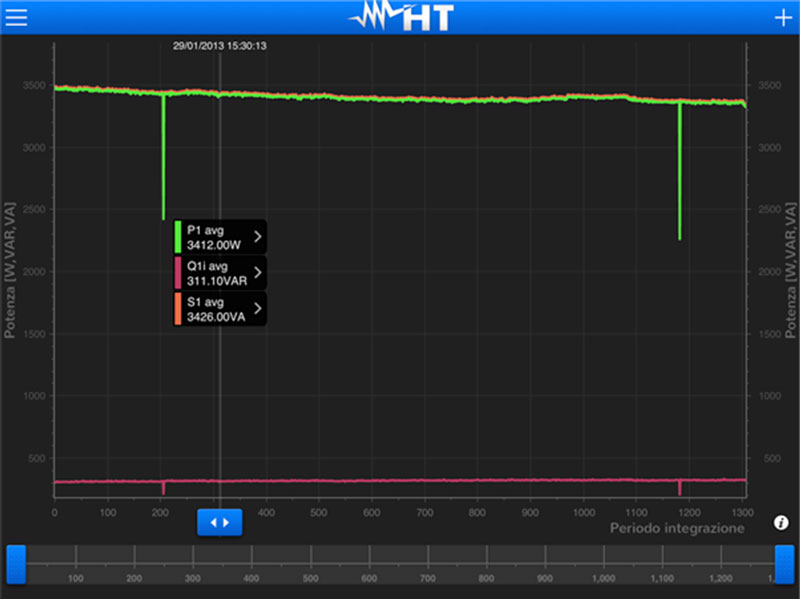This screenshot has width=800, height=599.
Task: Click the range slider track at 600
Action: [369, 562]
